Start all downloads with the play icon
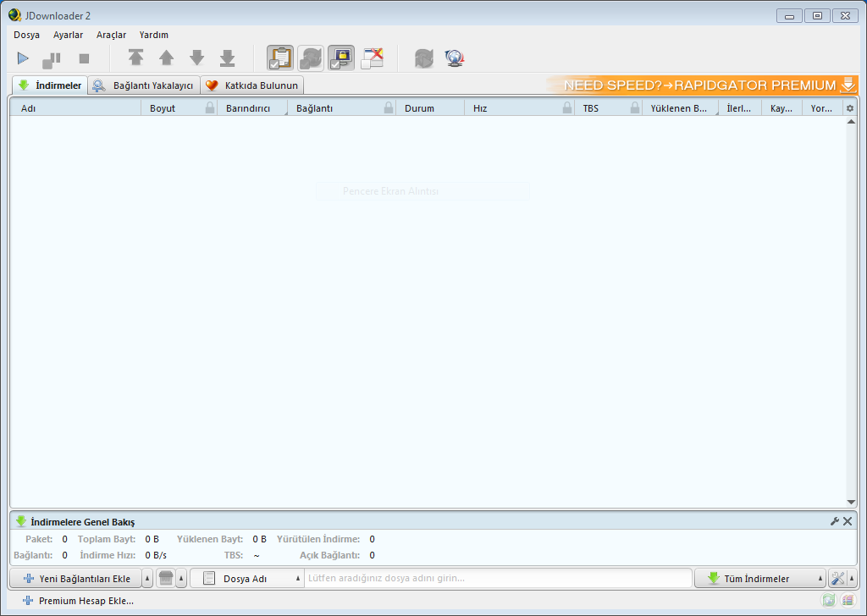The width and height of the screenshot is (867, 616). 23,58
